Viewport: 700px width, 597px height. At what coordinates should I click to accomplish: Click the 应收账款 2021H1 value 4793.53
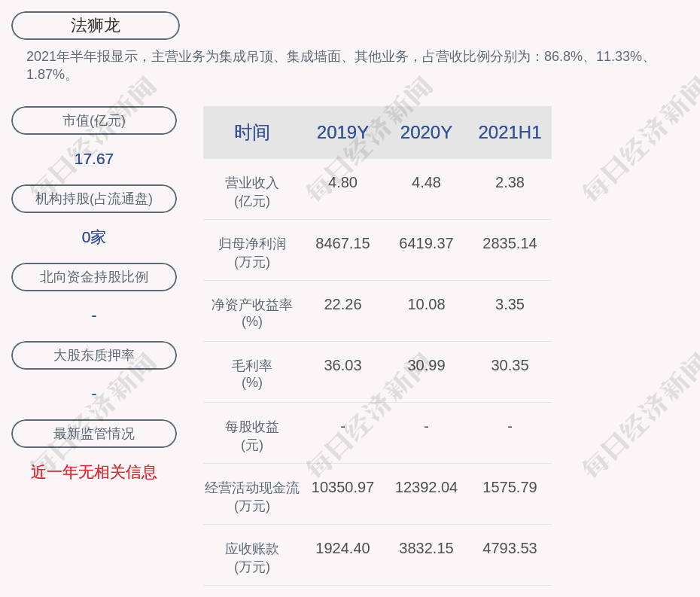click(510, 548)
